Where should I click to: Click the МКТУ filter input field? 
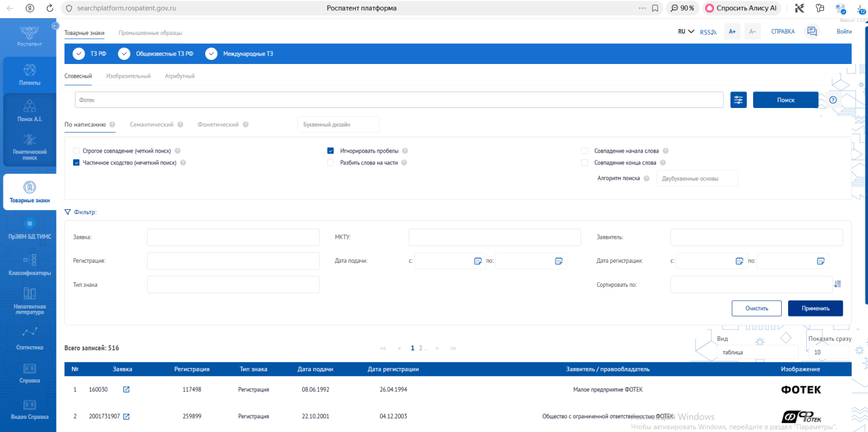pos(495,237)
